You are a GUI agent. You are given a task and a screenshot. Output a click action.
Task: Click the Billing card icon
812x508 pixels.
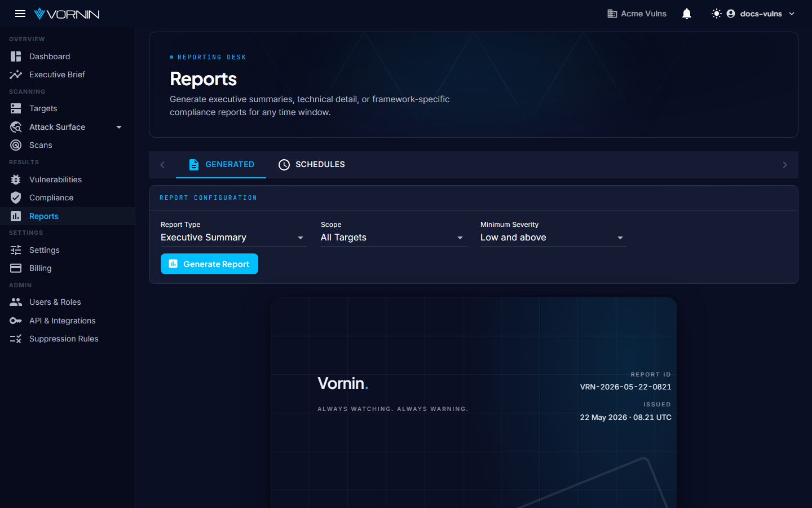coord(16,268)
